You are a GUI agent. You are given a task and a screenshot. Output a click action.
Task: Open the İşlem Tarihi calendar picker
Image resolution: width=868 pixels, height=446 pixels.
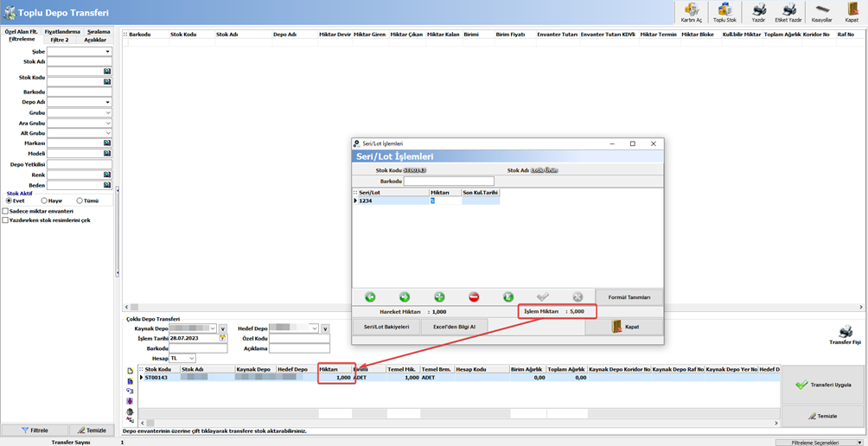coord(223,338)
